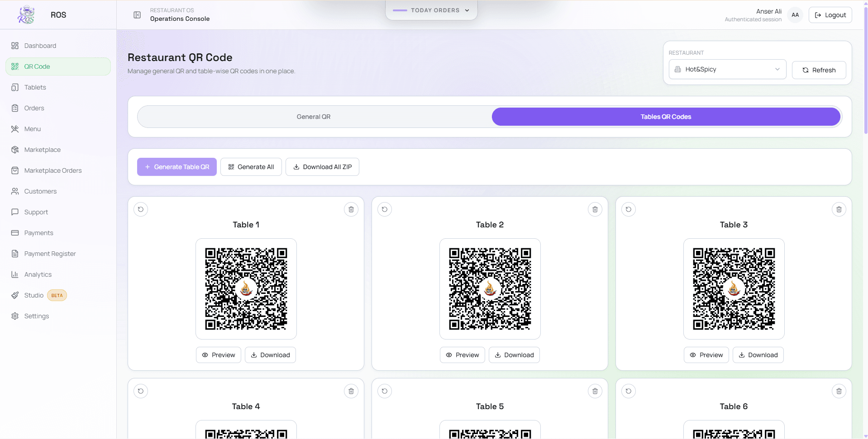The width and height of the screenshot is (868, 439).
Task: Delete Table 4 using trash icon
Action: [351, 391]
